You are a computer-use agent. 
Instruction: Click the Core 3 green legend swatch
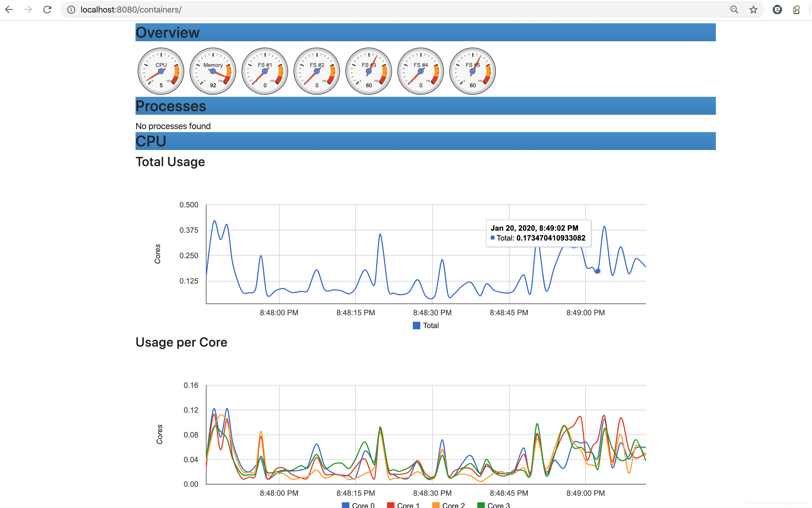coord(481,505)
